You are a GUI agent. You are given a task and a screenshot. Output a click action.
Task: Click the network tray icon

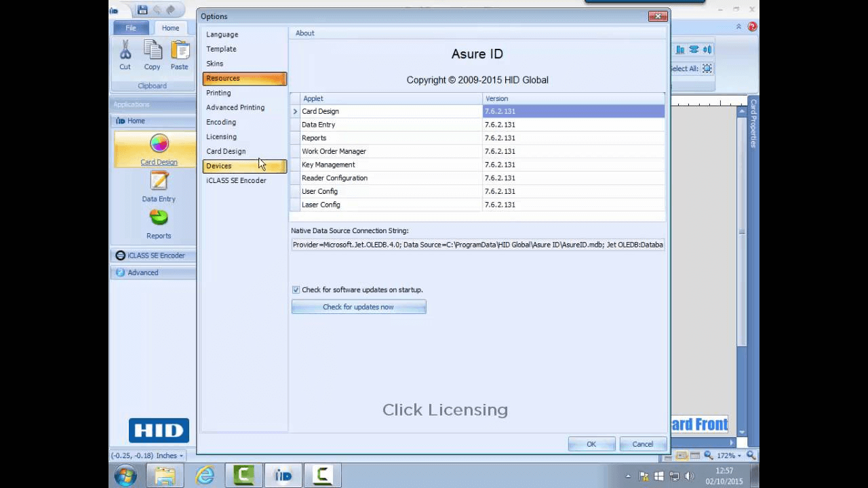tap(674, 476)
